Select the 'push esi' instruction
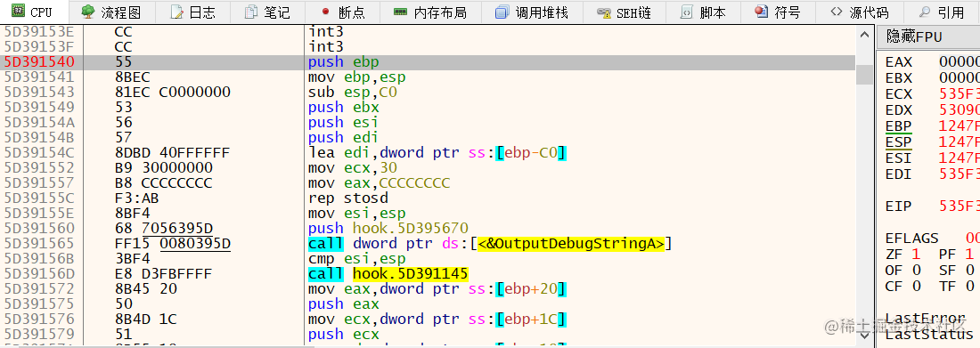 coord(344,123)
